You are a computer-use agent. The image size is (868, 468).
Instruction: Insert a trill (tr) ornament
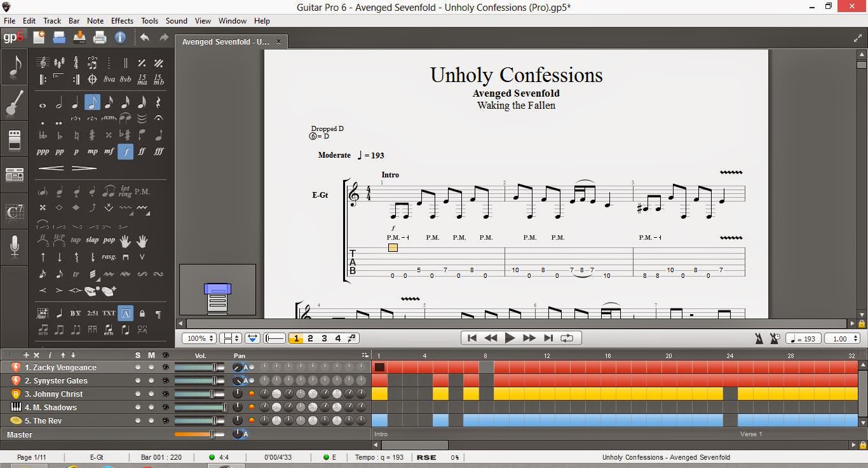pyautogui.click(x=76, y=274)
